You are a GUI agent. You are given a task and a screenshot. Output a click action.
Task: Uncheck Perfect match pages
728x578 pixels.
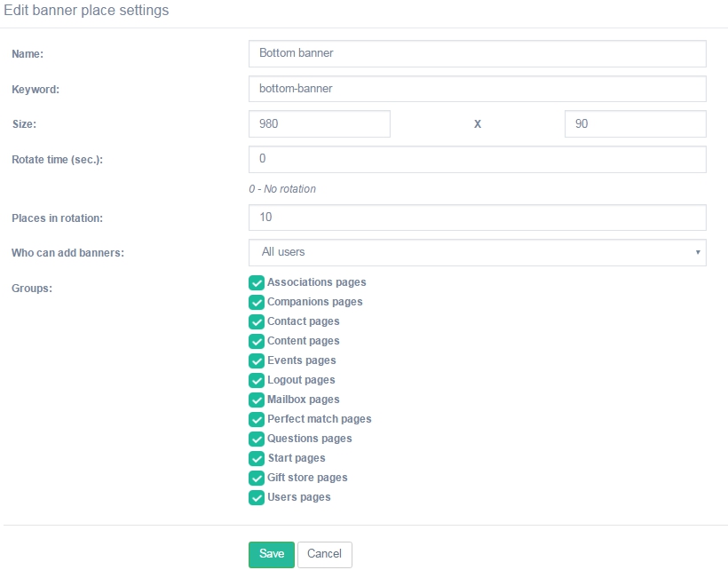(257, 419)
